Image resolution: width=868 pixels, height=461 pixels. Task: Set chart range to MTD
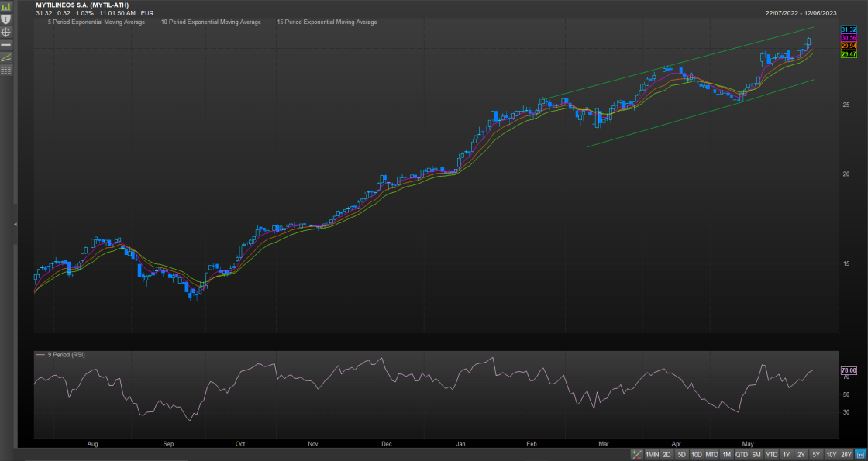coord(711,455)
